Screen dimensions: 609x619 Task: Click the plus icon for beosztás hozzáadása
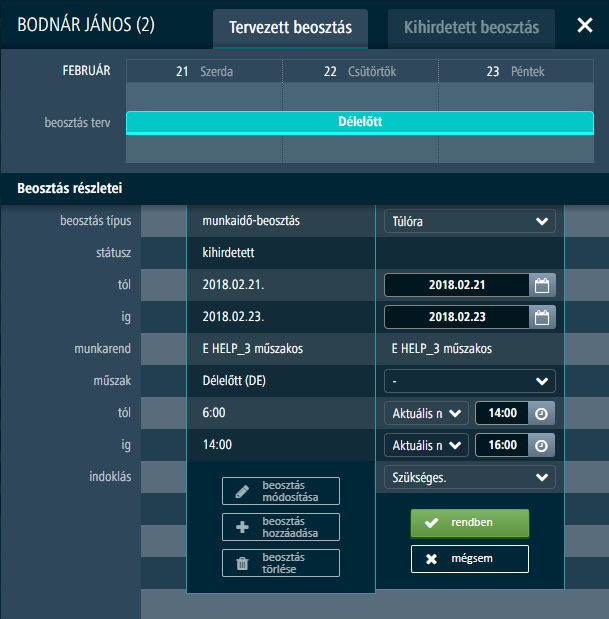coord(242,527)
